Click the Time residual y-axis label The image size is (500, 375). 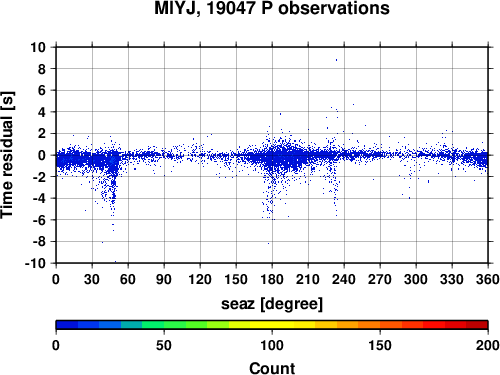(x=7, y=155)
